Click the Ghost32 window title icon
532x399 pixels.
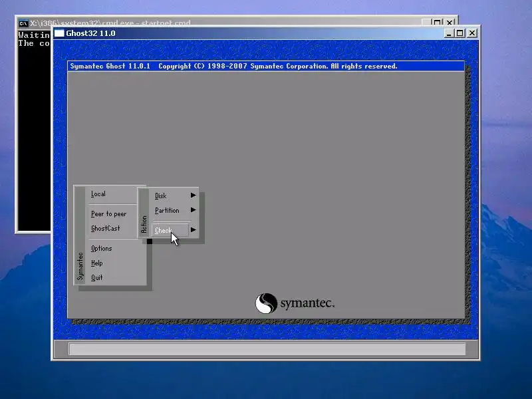pyautogui.click(x=59, y=33)
